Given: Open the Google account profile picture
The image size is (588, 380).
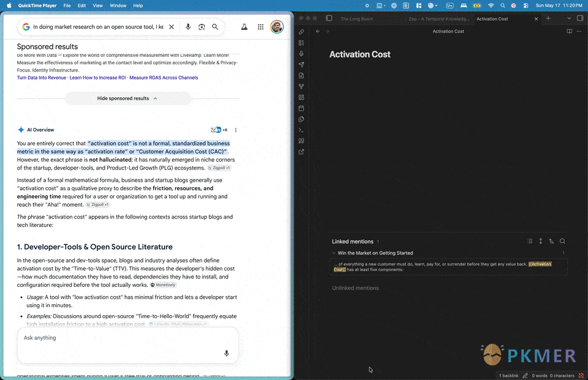Looking at the screenshot, I should (x=277, y=26).
